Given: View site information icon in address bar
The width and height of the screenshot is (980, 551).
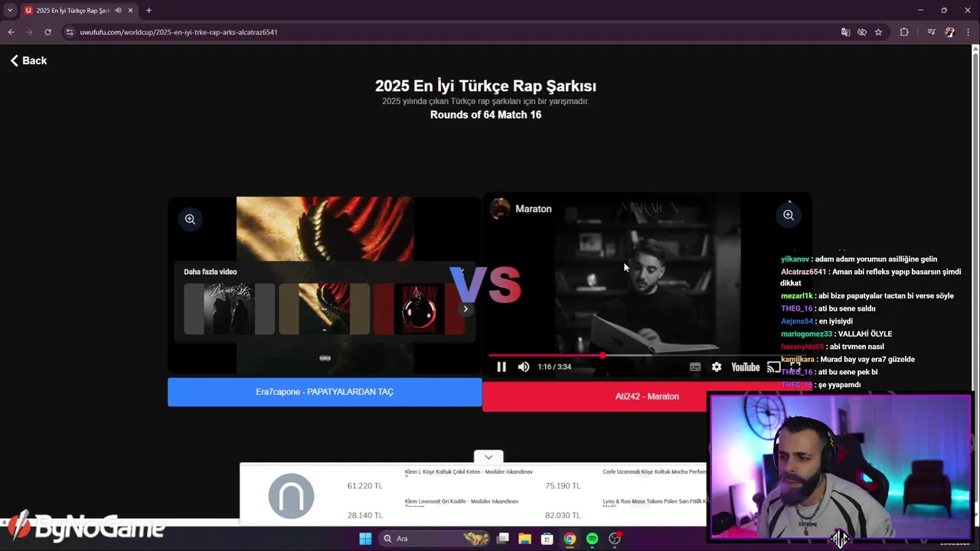Looking at the screenshot, I should pyautogui.click(x=70, y=32).
